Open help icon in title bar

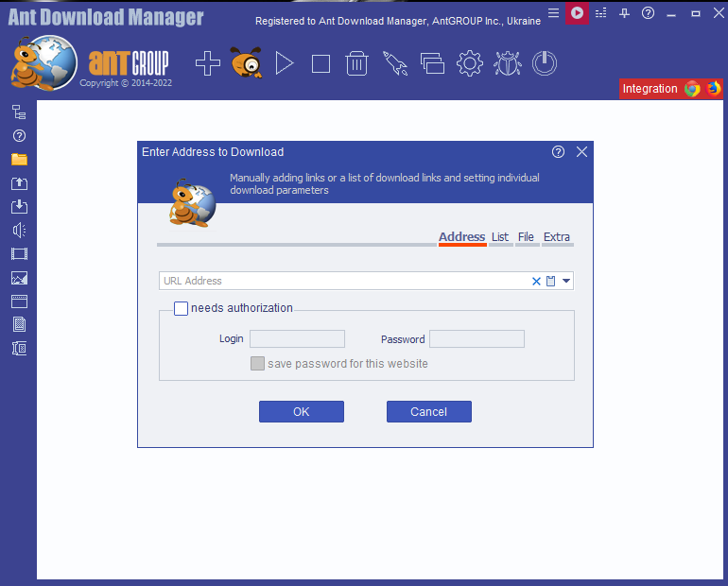click(649, 13)
